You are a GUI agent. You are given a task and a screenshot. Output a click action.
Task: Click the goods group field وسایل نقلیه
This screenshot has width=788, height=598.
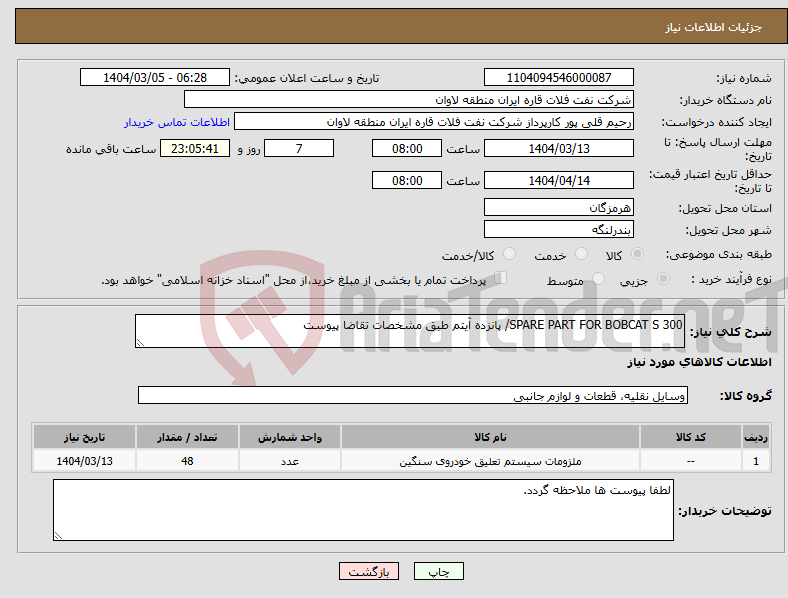(x=413, y=395)
